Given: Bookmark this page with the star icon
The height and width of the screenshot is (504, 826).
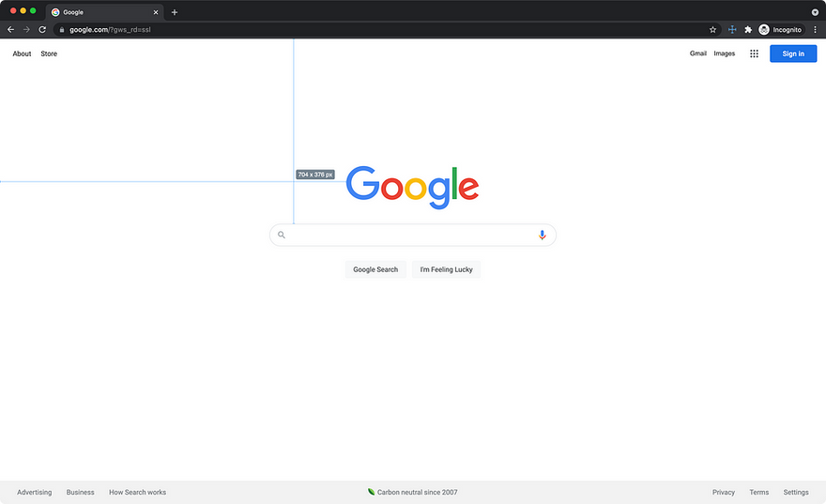Looking at the screenshot, I should click(x=712, y=29).
